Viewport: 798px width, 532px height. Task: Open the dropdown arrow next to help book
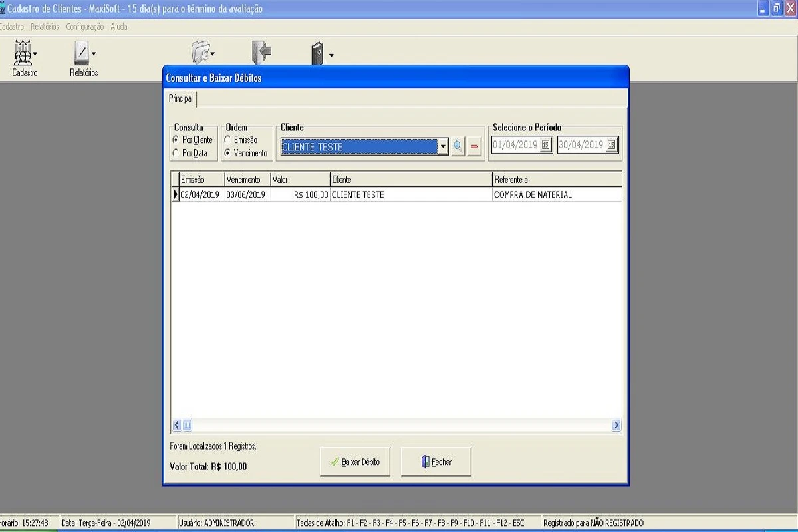pyautogui.click(x=331, y=55)
